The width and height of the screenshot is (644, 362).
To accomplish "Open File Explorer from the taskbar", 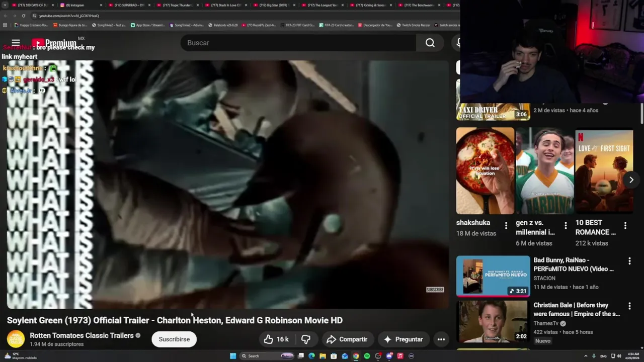I will pyautogui.click(x=323, y=356).
